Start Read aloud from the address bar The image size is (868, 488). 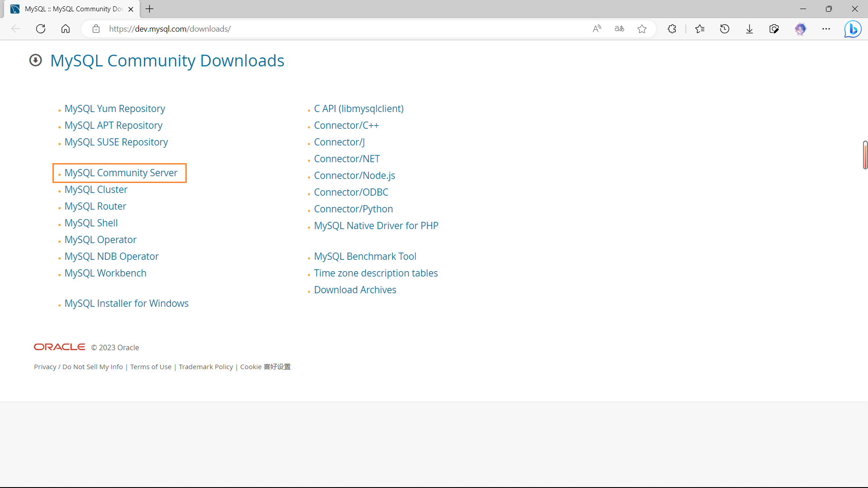pyautogui.click(x=596, y=28)
